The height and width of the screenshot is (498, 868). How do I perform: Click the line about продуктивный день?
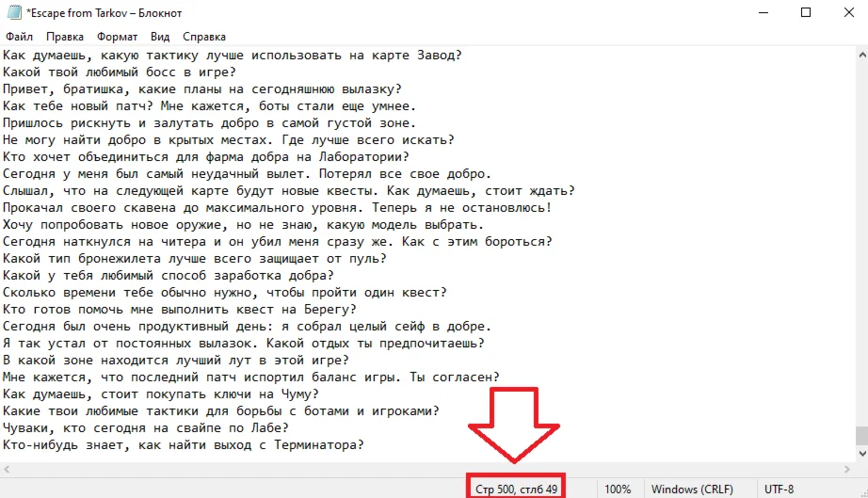click(x=247, y=327)
